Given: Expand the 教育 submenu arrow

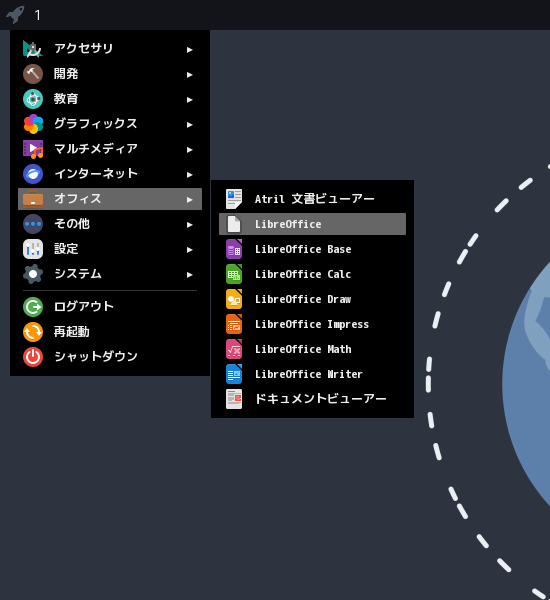Looking at the screenshot, I should 189,100.
